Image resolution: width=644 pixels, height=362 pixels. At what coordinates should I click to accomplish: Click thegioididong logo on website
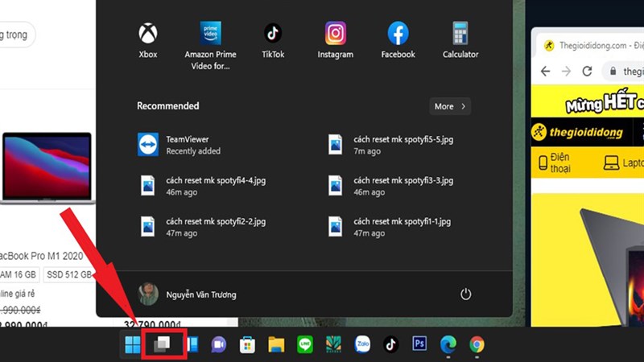577,132
